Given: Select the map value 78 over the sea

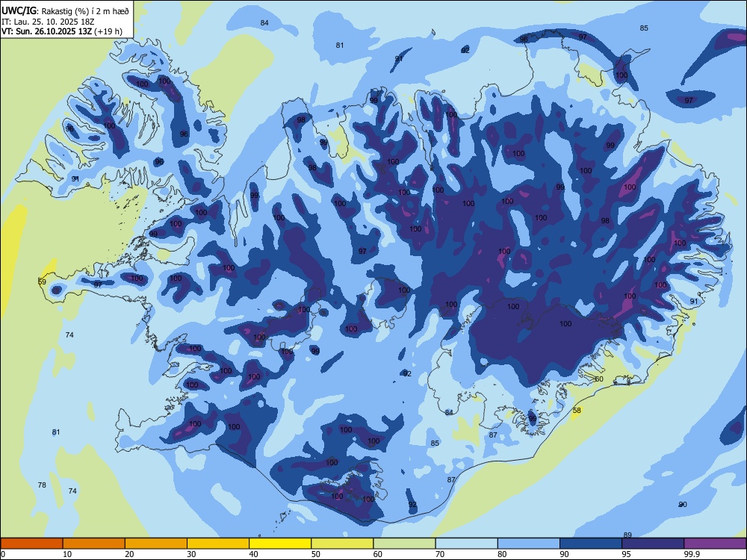Looking at the screenshot, I should pos(42,485).
